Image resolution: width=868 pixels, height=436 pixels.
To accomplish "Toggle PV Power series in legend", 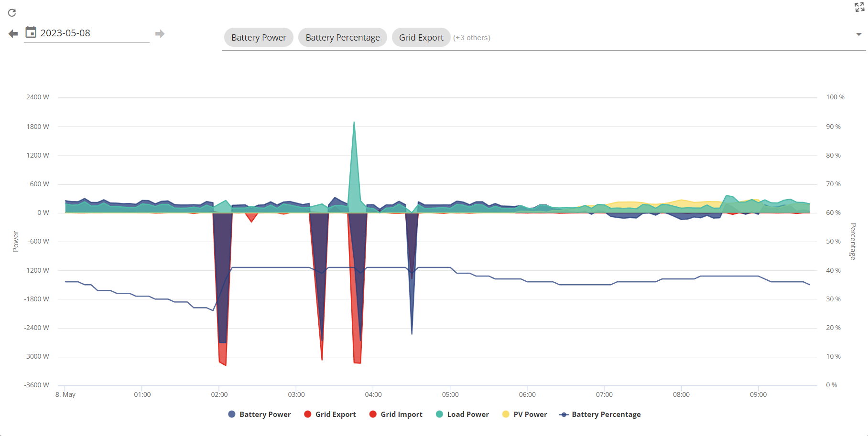I will (x=525, y=415).
